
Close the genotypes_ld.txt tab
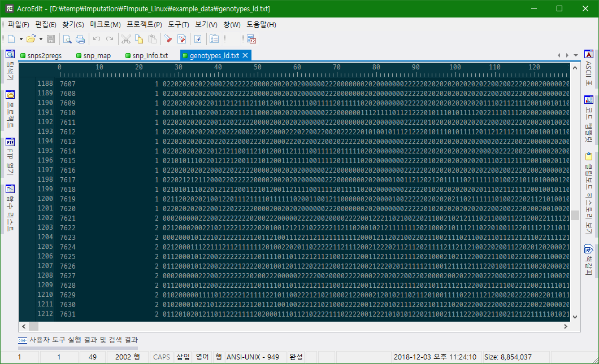(x=245, y=55)
